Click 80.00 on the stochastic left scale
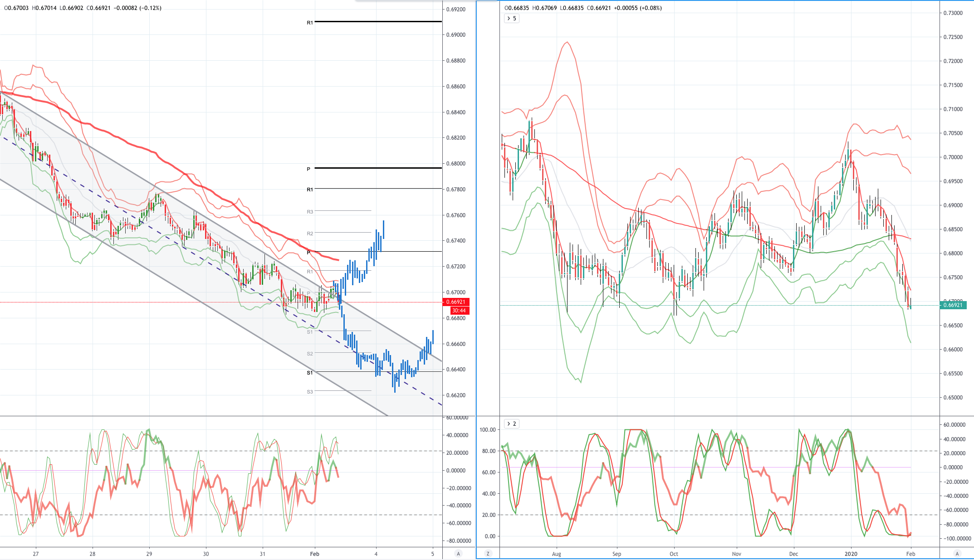Image resolution: width=974 pixels, height=560 pixels. 489,451
